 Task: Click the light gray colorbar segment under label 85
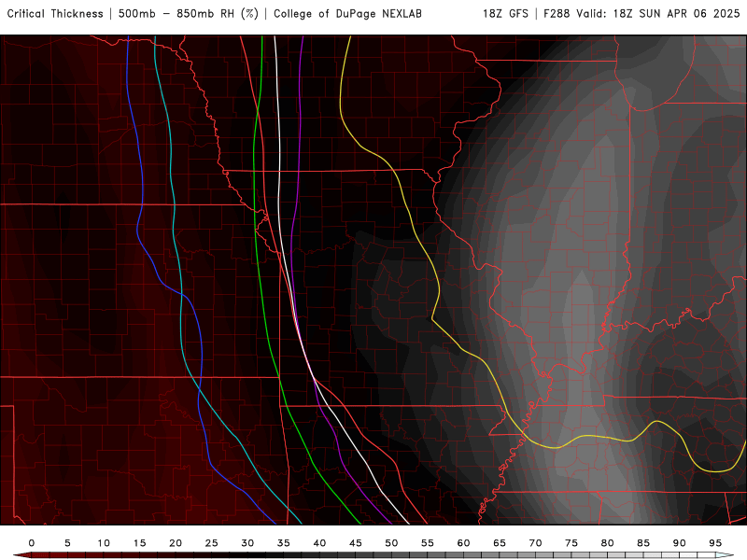643,555
